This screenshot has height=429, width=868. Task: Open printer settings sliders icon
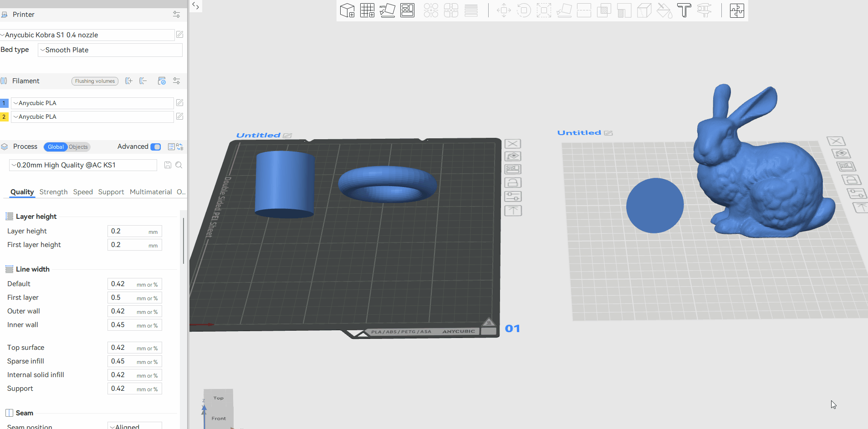point(177,15)
